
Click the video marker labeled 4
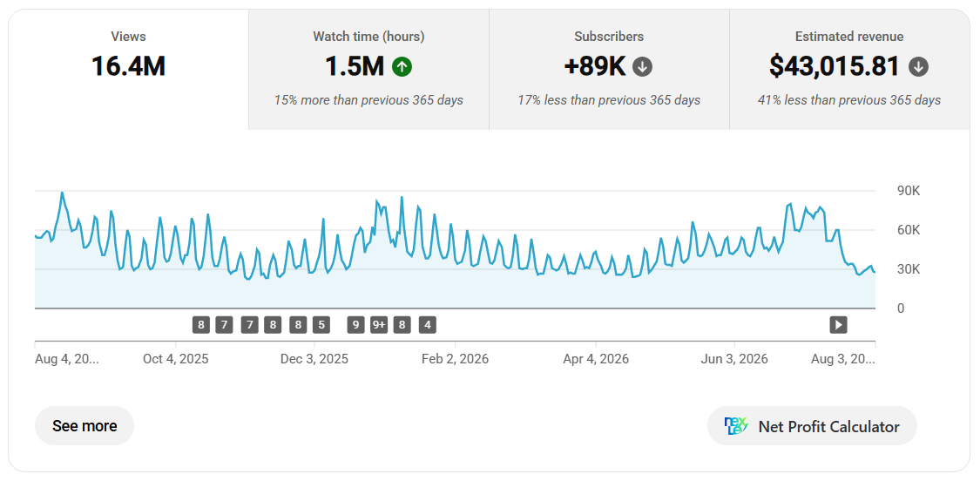(428, 325)
